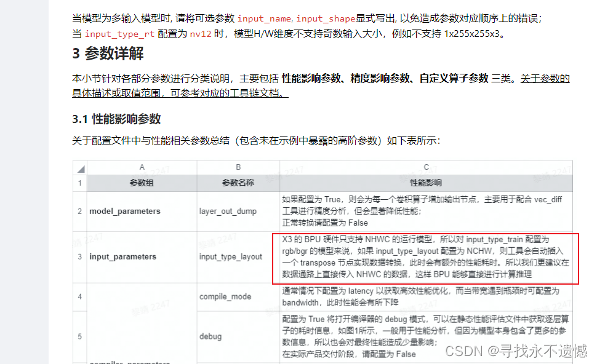Click the red input_type_rt code text
This screenshot has height=364, width=597.
(x=119, y=34)
